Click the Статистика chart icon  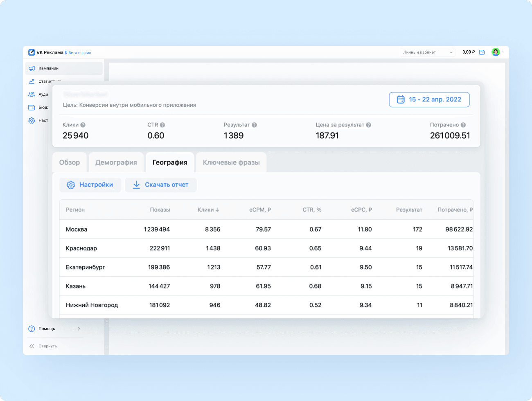32,81
